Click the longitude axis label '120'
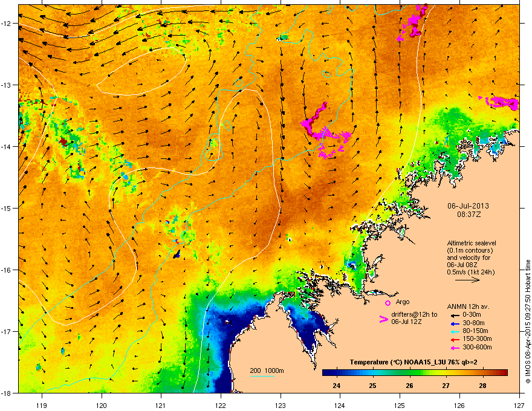Screen dimensions: 532x411 point(102,405)
